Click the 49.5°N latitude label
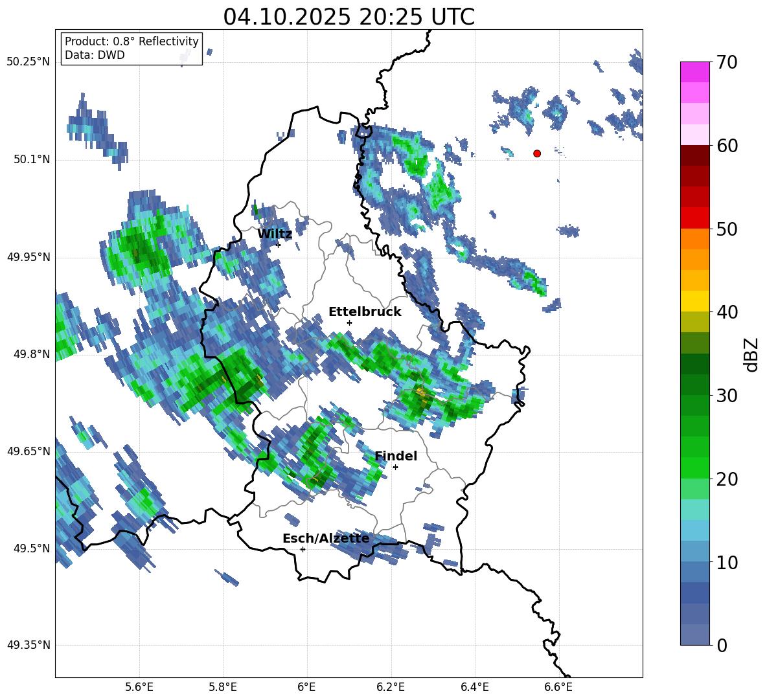The image size is (767, 700). pos(31,548)
